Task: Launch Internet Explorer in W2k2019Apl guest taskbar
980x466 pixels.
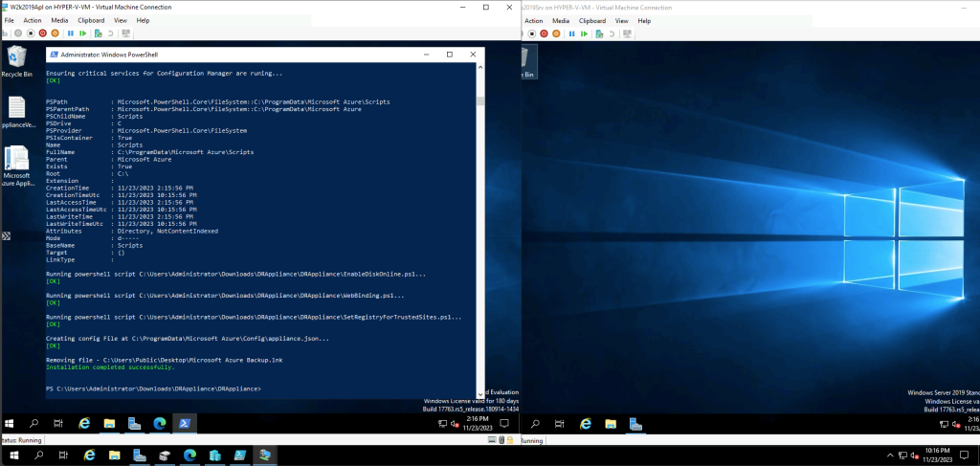Action: point(84,423)
